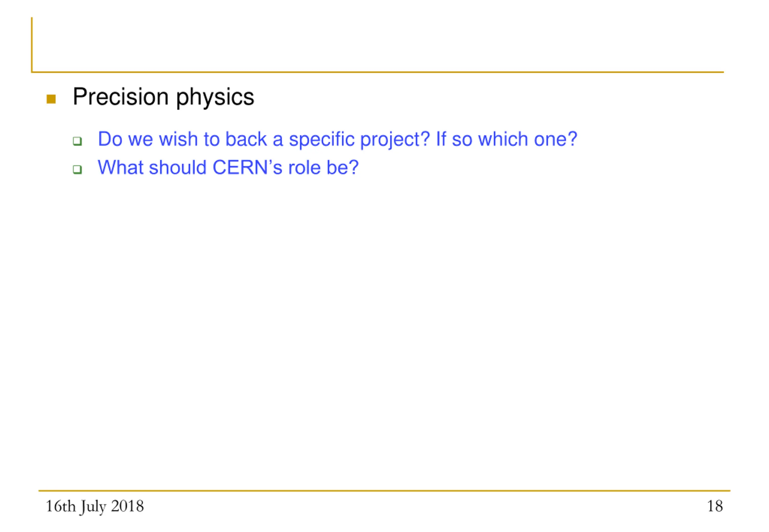Click the "What should CERN's role be?" line
Viewport: 769px width, 532px height.
[228, 167]
